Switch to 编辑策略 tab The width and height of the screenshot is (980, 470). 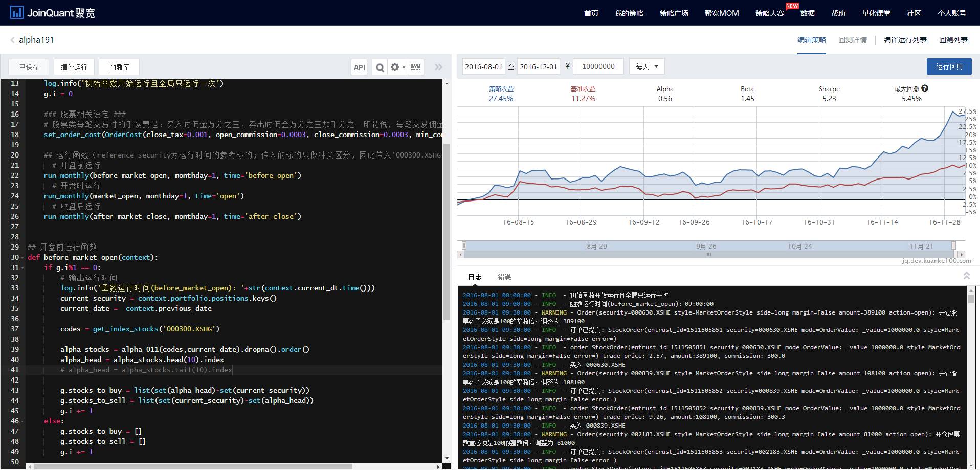click(x=811, y=40)
